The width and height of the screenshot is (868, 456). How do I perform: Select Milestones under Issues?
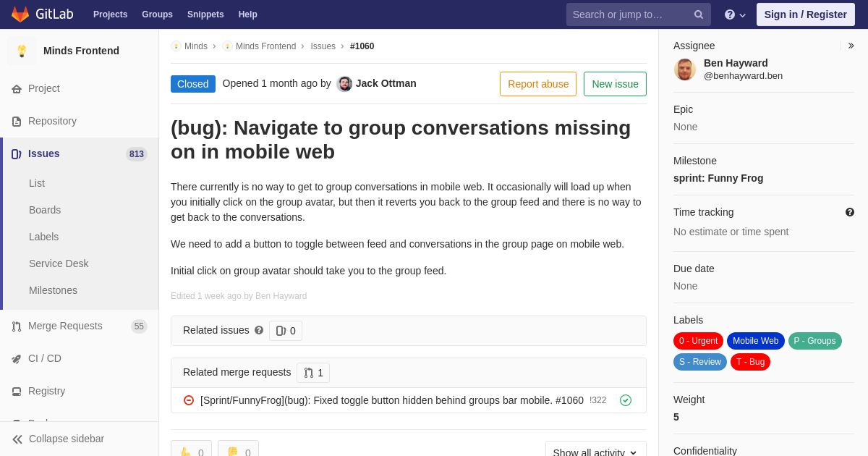click(x=53, y=290)
